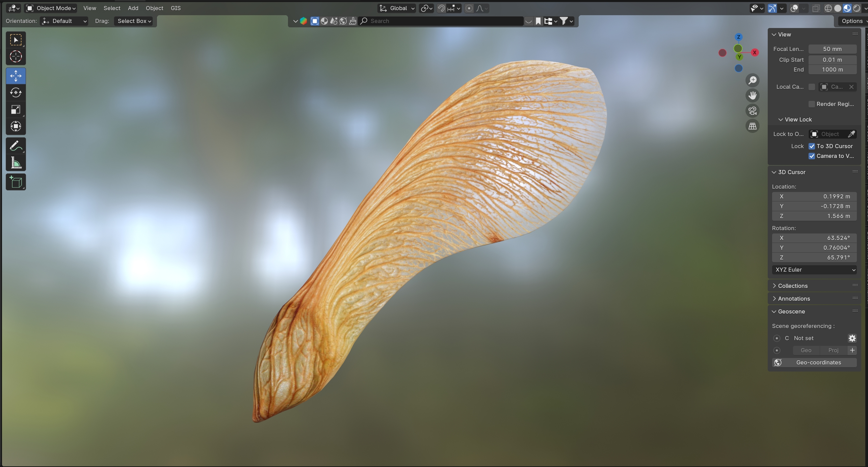Pick the Measure tool
Screen dimensions: 868x467
click(x=16, y=163)
